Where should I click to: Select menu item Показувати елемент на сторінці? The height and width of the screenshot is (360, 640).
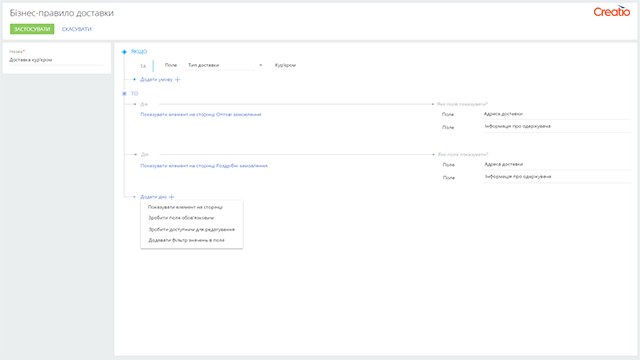point(185,207)
